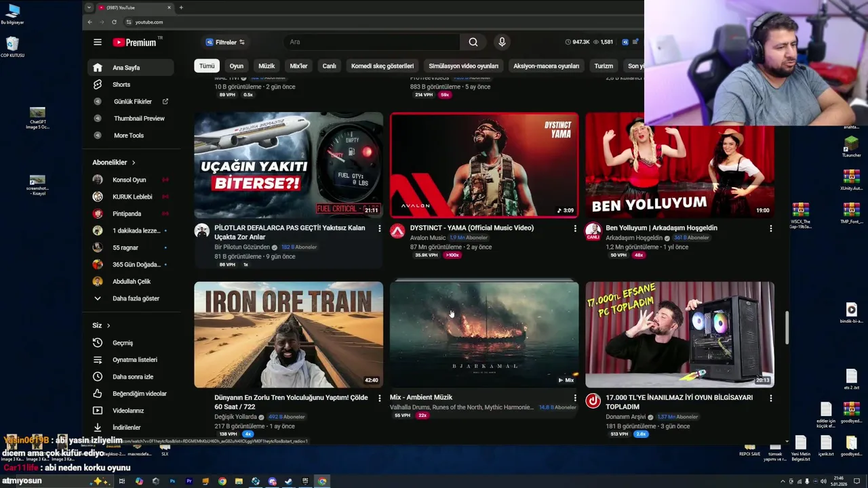The image size is (868, 488).
Task: Open Değişik Yollarda channel link
Action: pyautogui.click(x=235, y=417)
